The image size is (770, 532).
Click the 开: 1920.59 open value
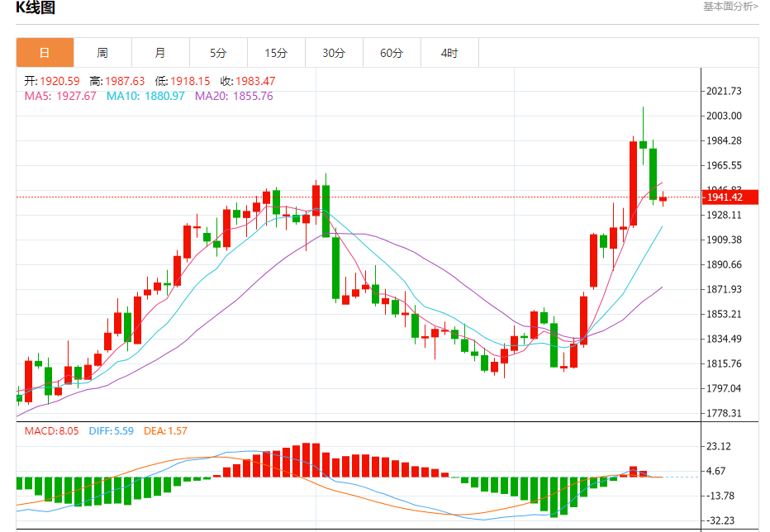click(52, 81)
